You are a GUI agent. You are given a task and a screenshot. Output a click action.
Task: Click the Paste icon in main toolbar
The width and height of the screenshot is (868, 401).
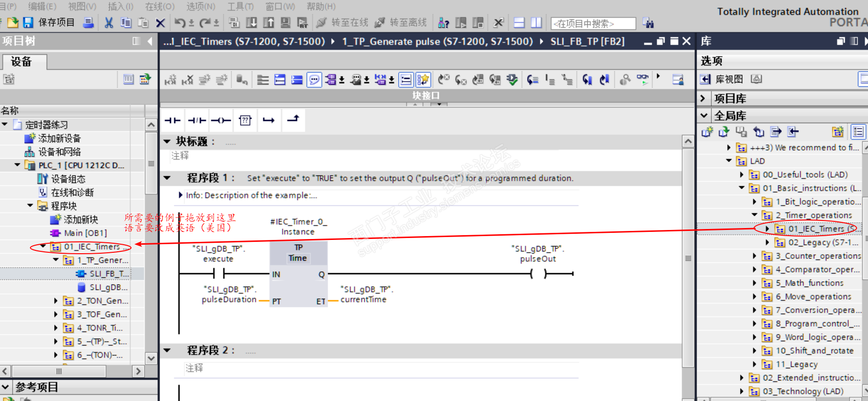143,22
